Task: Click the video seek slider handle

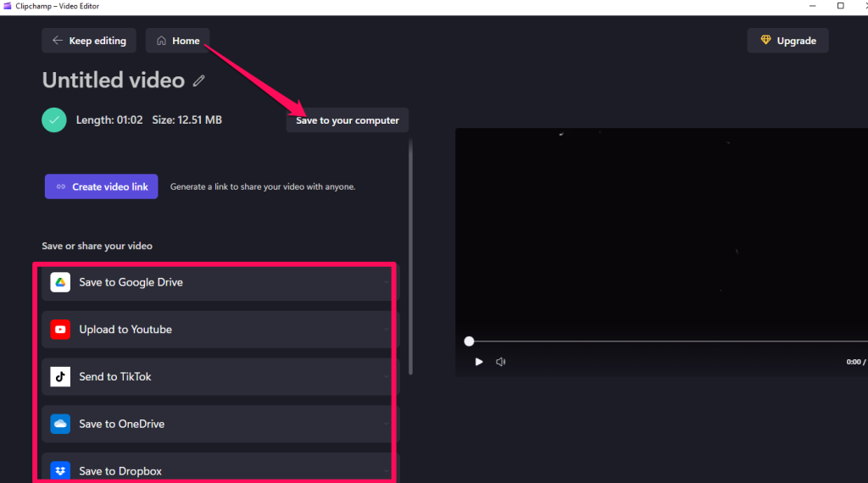Action: click(469, 341)
